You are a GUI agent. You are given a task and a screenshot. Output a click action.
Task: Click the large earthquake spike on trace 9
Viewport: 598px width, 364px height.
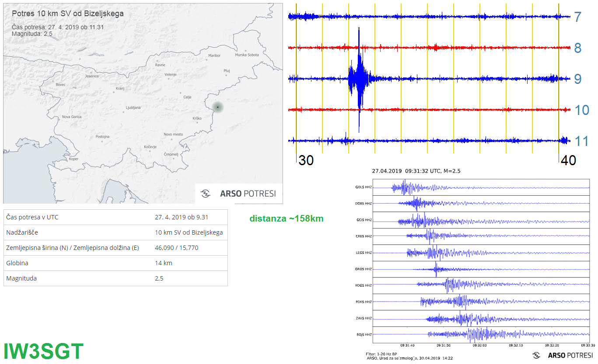pos(359,80)
